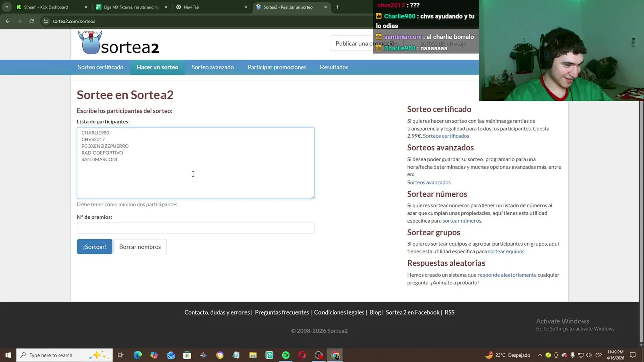Screen dimensions: 644x362
Task: Open the network tray icon
Action: pyautogui.click(x=580, y=355)
